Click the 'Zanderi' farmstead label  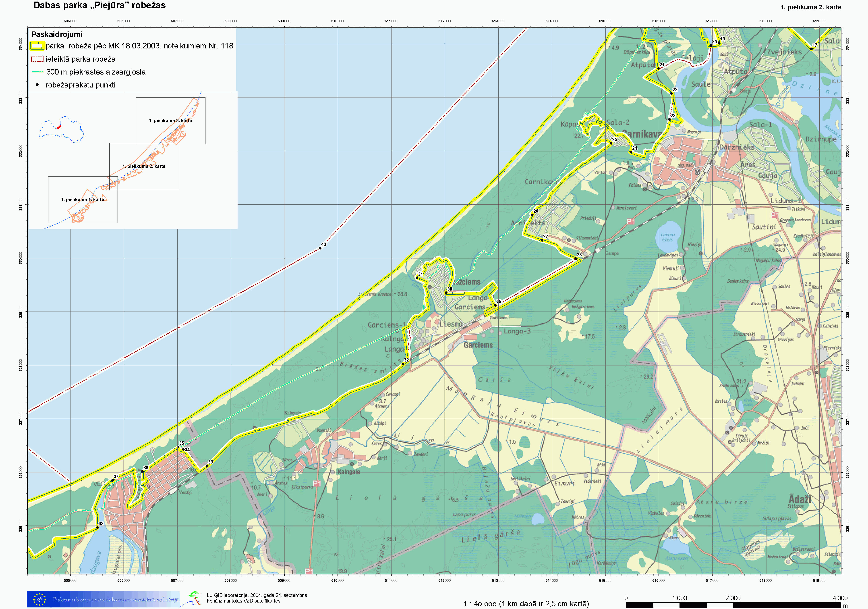[x=420, y=454]
